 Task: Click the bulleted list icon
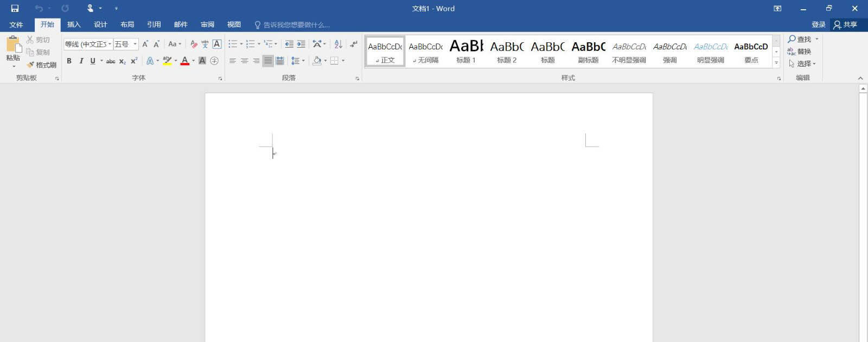coord(232,44)
